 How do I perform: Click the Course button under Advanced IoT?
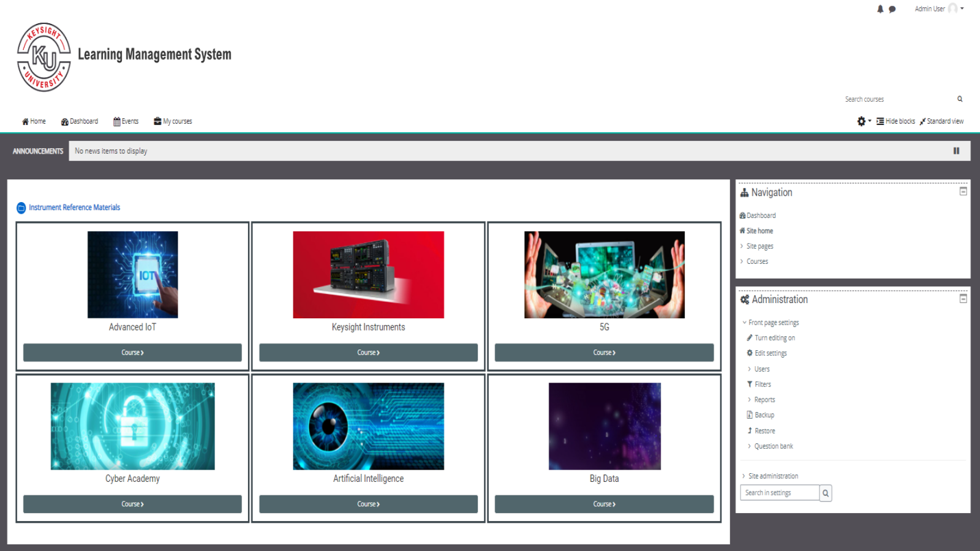pyautogui.click(x=132, y=353)
